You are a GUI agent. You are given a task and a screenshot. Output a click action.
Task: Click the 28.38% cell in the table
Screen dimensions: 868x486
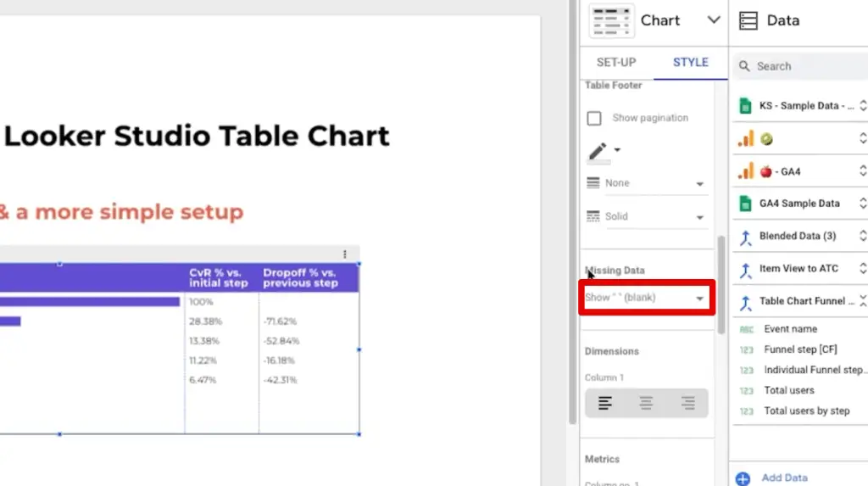click(205, 321)
